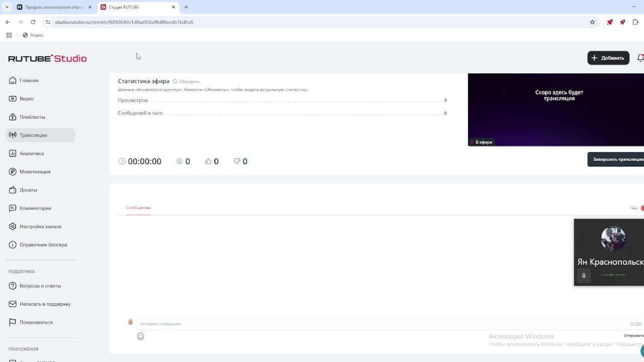Click Завершить трансляцию button
The image size is (644, 362).
[616, 159]
